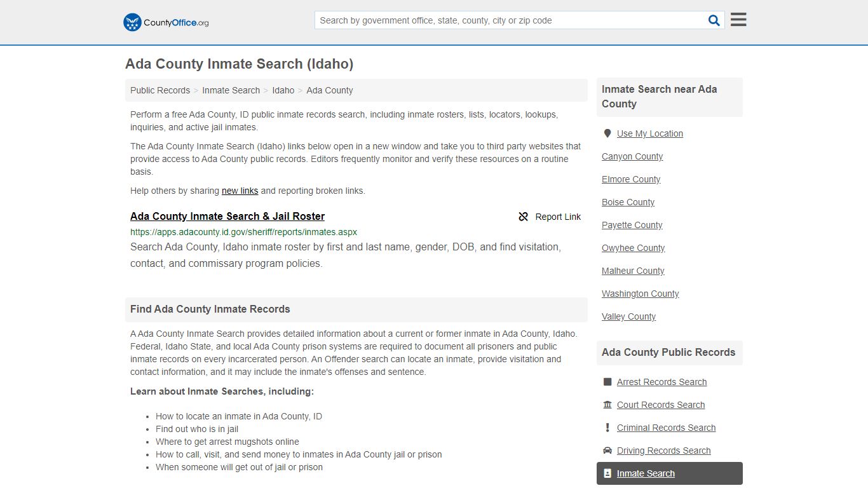Click the Ada County Inmate Search (Idaho) heading
Image resolution: width=868 pixels, height=488 pixels.
tap(239, 64)
